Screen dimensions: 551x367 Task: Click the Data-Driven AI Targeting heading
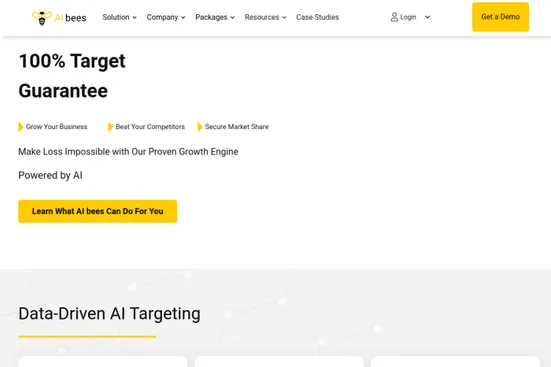pyautogui.click(x=109, y=314)
